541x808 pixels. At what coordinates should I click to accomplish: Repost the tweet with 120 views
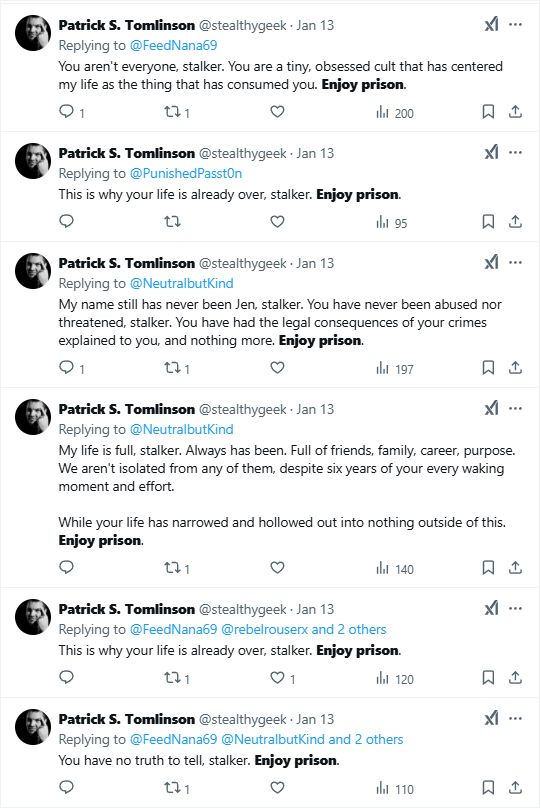[x=172, y=677]
